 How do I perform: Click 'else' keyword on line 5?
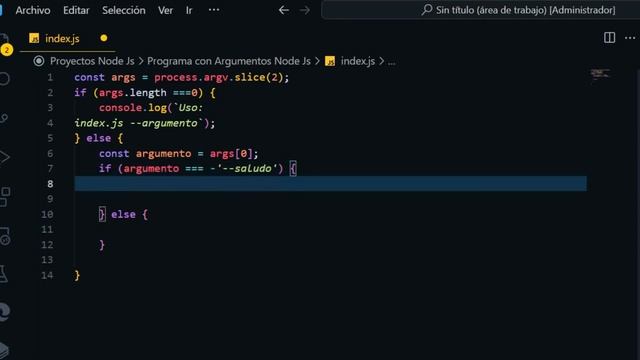98,138
